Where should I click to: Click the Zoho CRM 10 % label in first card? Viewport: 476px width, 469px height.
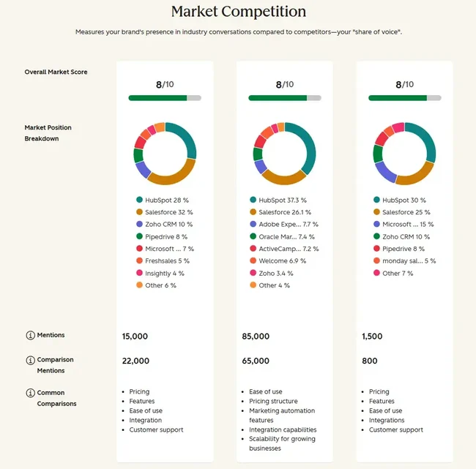pos(168,224)
